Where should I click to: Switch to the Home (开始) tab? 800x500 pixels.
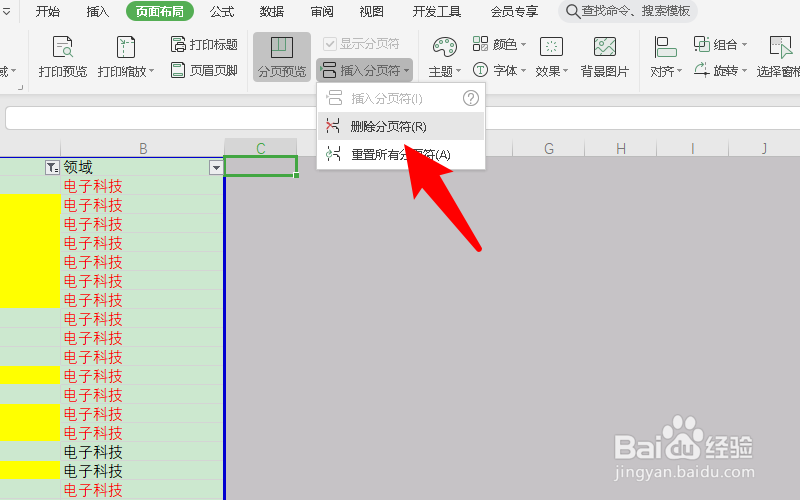(x=47, y=11)
